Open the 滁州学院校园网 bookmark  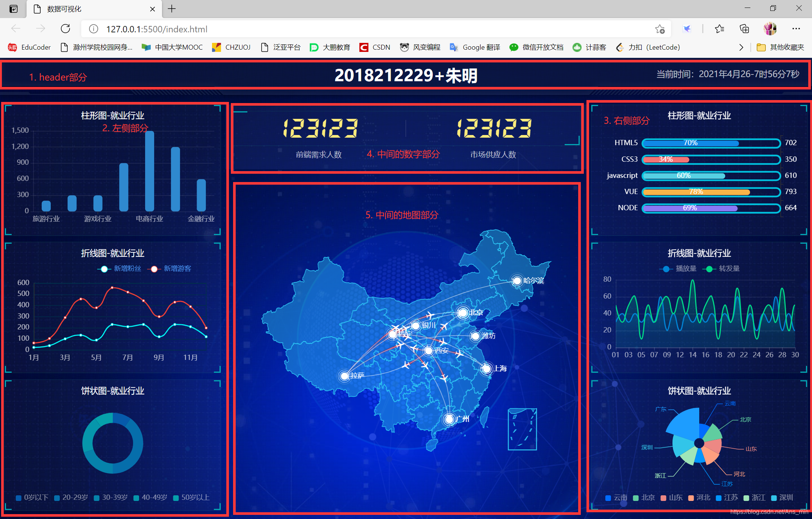(97, 47)
